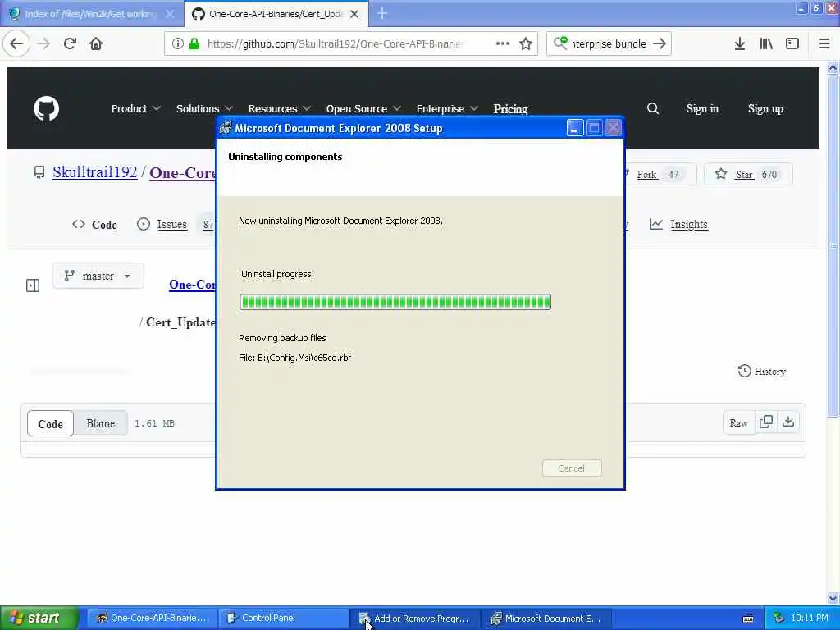This screenshot has height=630, width=840.
Task: Expand the Enterprise menu
Action: 447,108
